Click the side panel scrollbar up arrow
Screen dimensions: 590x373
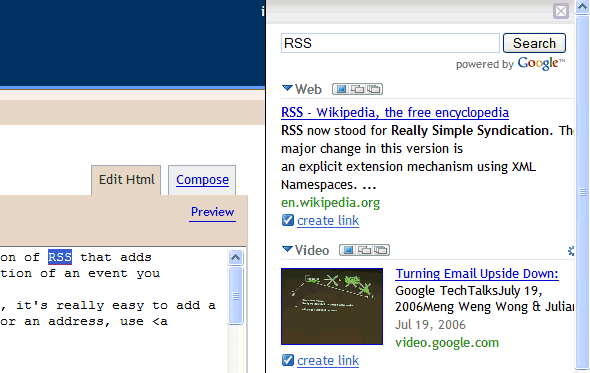582,7
